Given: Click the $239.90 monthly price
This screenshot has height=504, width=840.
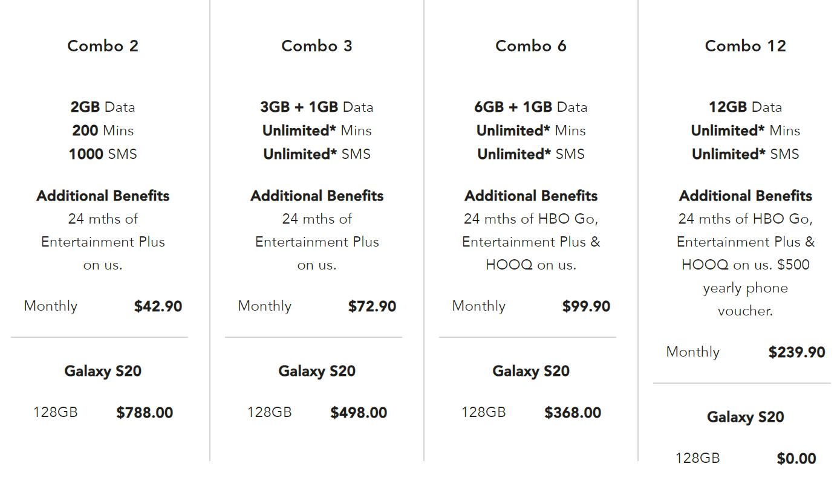Looking at the screenshot, I should click(796, 352).
